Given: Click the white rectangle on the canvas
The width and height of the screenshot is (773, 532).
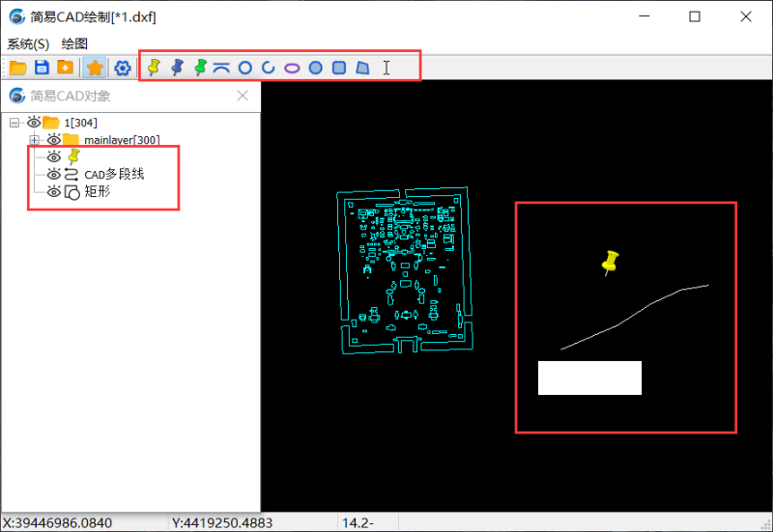Looking at the screenshot, I should (x=589, y=378).
